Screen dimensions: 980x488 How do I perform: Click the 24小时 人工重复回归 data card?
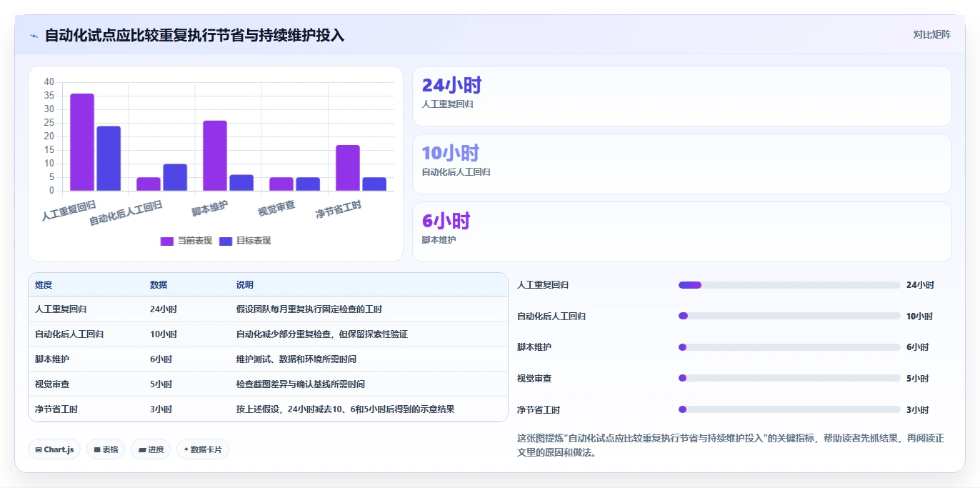point(682,96)
